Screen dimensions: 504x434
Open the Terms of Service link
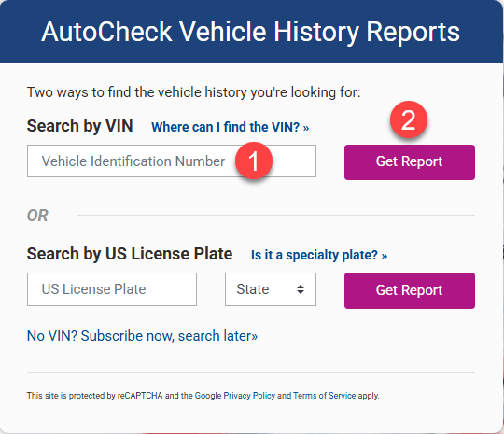[x=324, y=396]
